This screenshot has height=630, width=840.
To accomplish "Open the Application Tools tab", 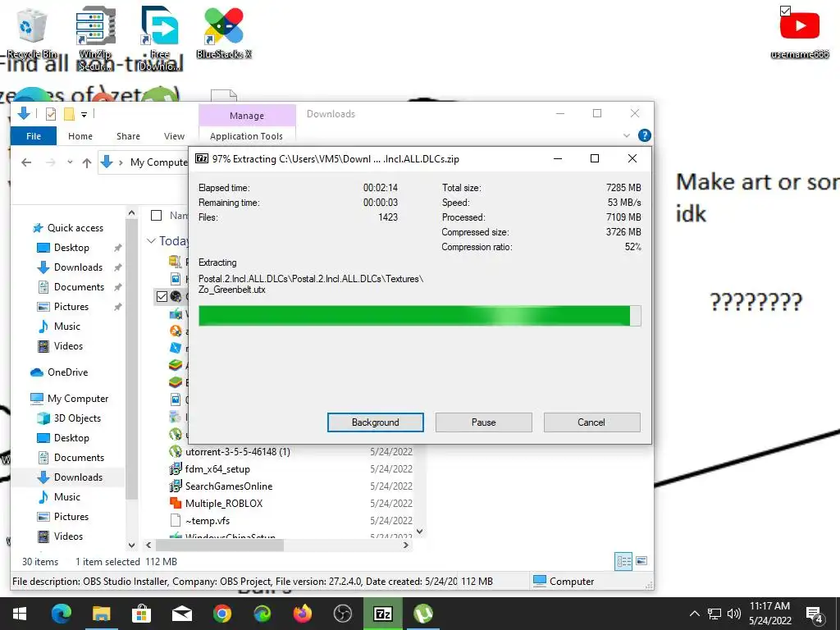I will pyautogui.click(x=246, y=136).
